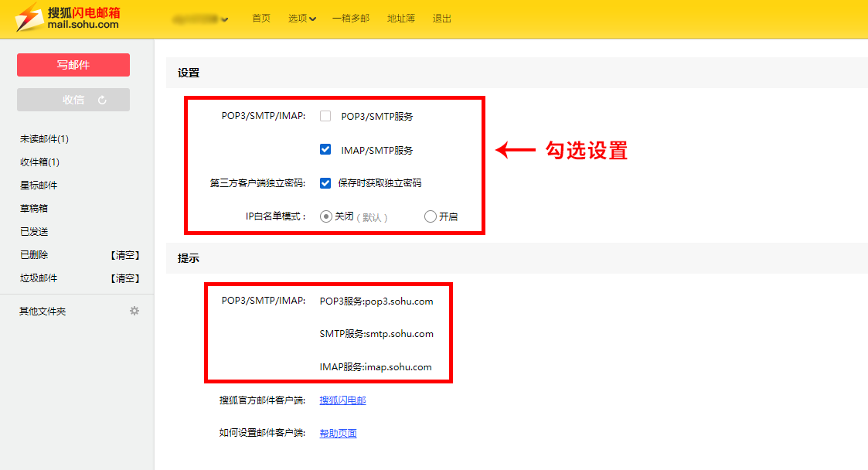Click 退出 to log out
This screenshot has width=868, height=470.
click(x=442, y=19)
